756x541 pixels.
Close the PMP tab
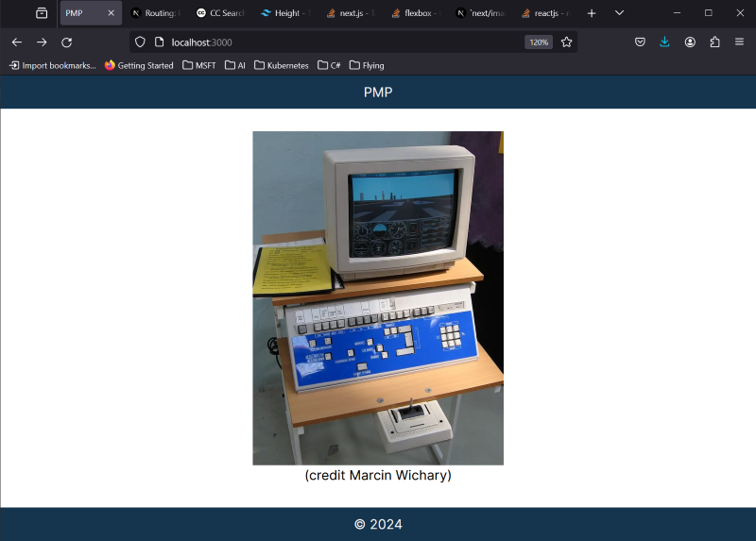coord(111,13)
